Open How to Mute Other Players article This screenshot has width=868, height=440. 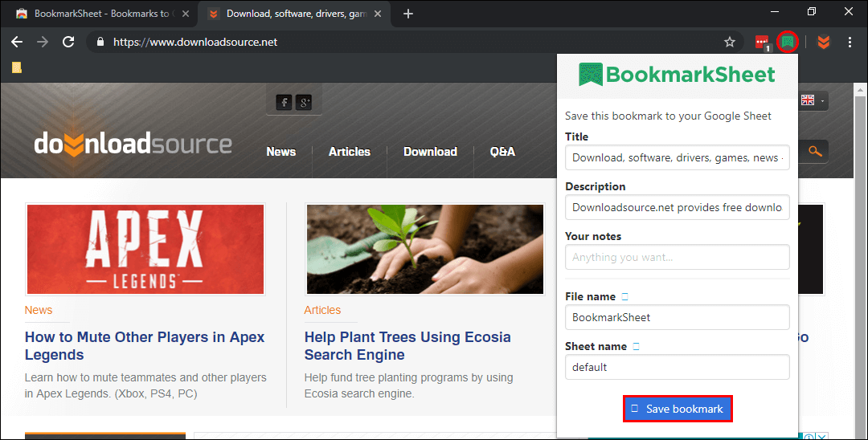coord(145,346)
